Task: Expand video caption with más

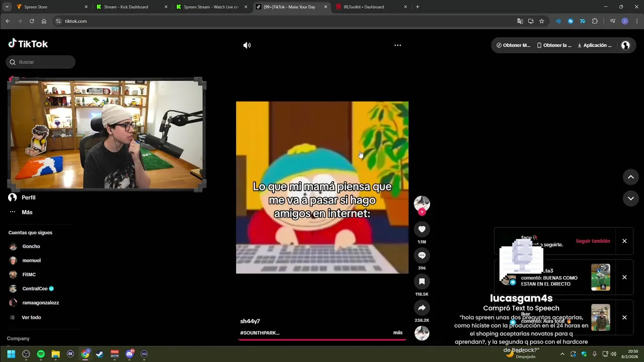Action: point(398,333)
